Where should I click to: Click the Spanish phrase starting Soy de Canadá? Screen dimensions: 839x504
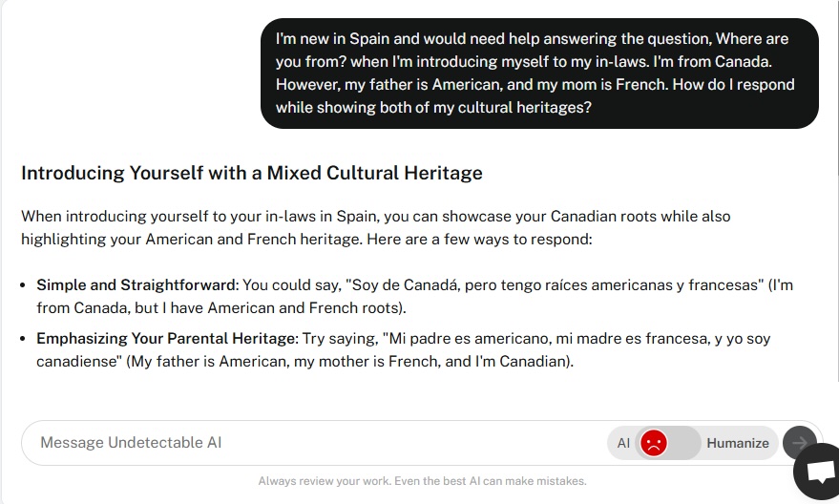(x=555, y=285)
